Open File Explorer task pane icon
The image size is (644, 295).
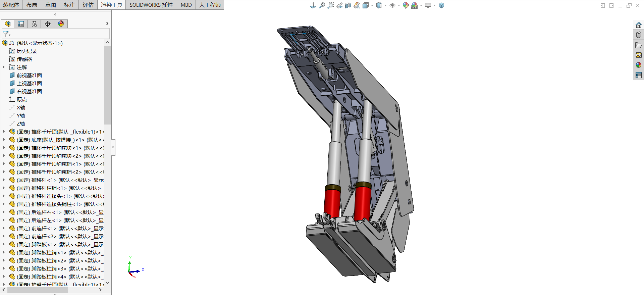(x=638, y=45)
